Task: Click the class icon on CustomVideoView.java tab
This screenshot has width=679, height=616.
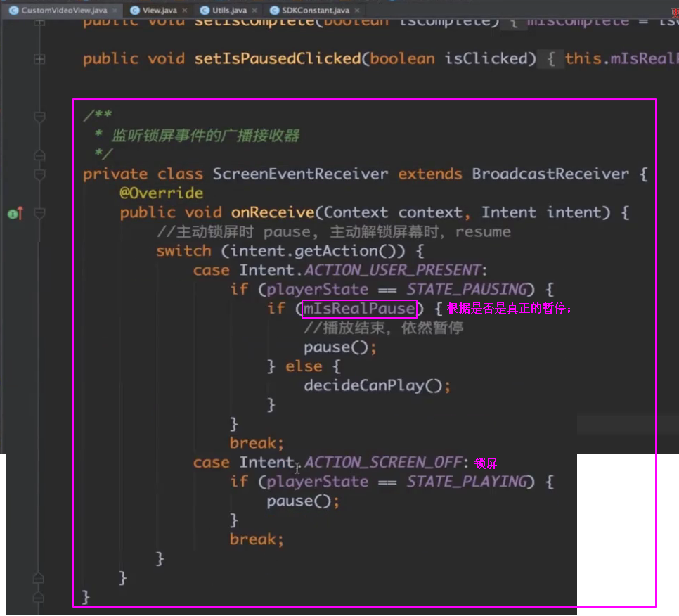Action: click(13, 11)
